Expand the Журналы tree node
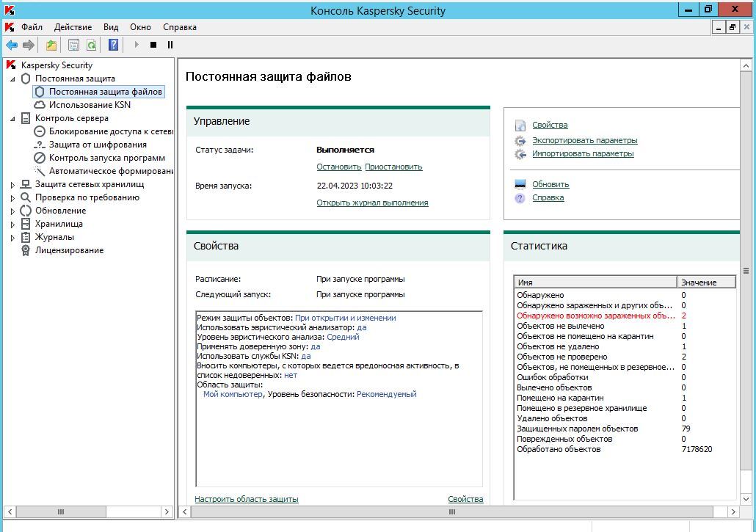Viewport: 756px width, 532px height. 12,238
